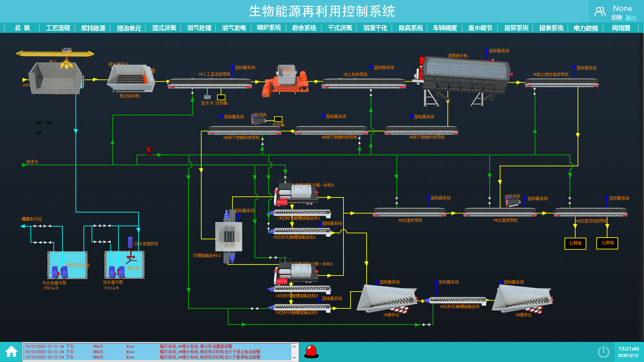Select the 双螺旋输送料斗 hopper
644x362 pixels.
229,237
